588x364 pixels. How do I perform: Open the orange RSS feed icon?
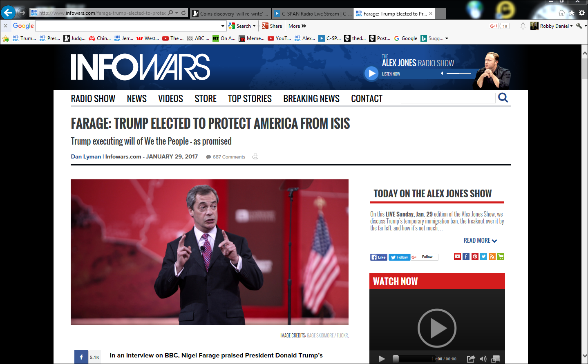(x=492, y=257)
